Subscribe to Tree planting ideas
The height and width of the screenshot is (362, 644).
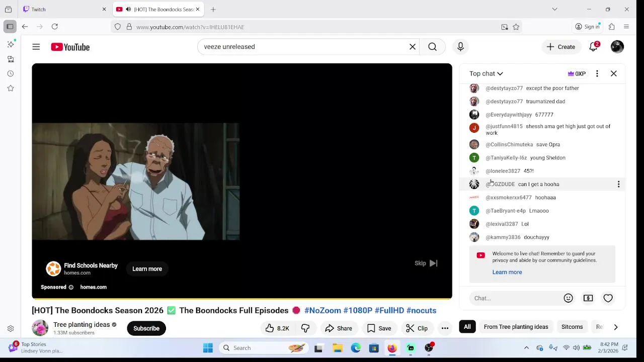tap(146, 328)
